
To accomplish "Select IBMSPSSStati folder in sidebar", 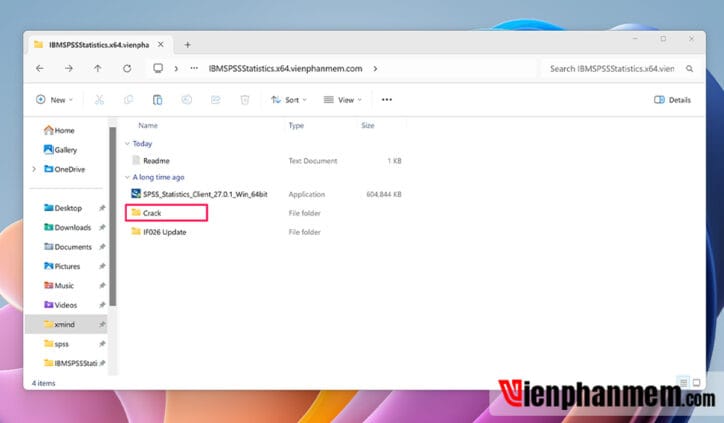I will 71,363.
